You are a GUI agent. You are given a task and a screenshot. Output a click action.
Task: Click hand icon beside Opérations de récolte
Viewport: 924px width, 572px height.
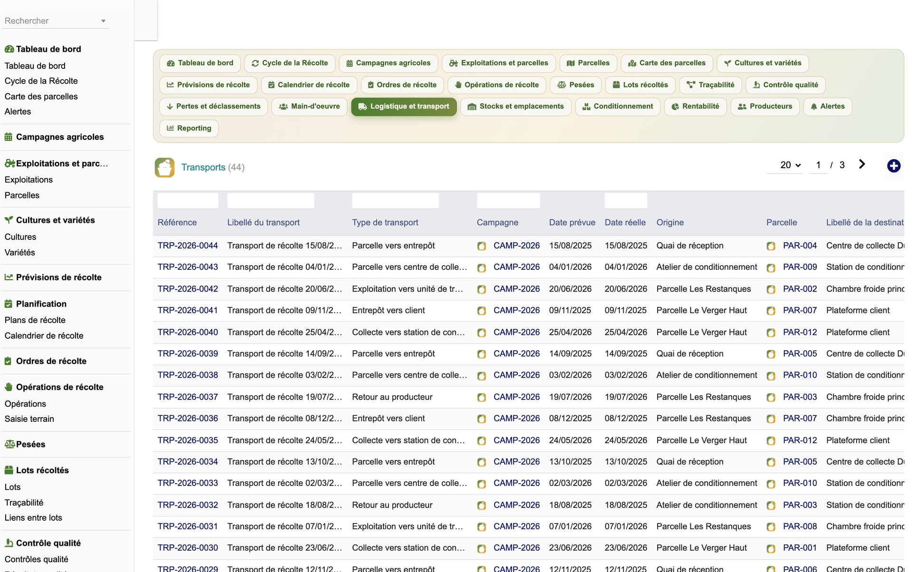9,387
